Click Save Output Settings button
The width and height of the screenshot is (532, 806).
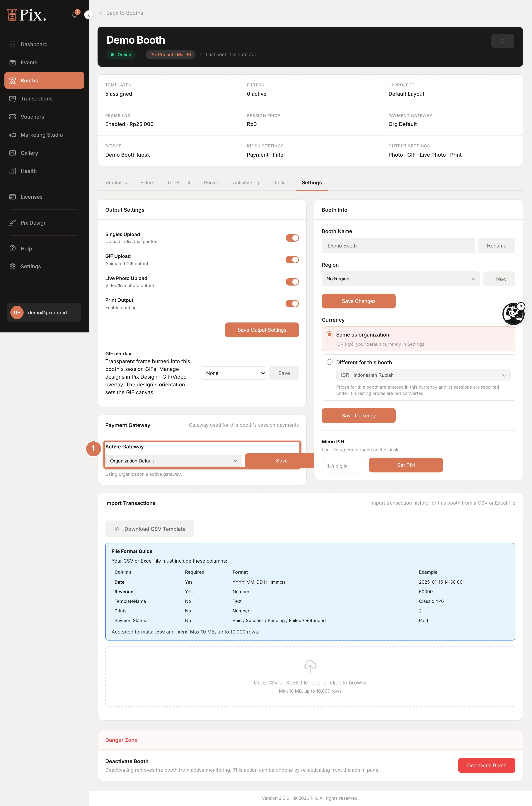click(262, 330)
